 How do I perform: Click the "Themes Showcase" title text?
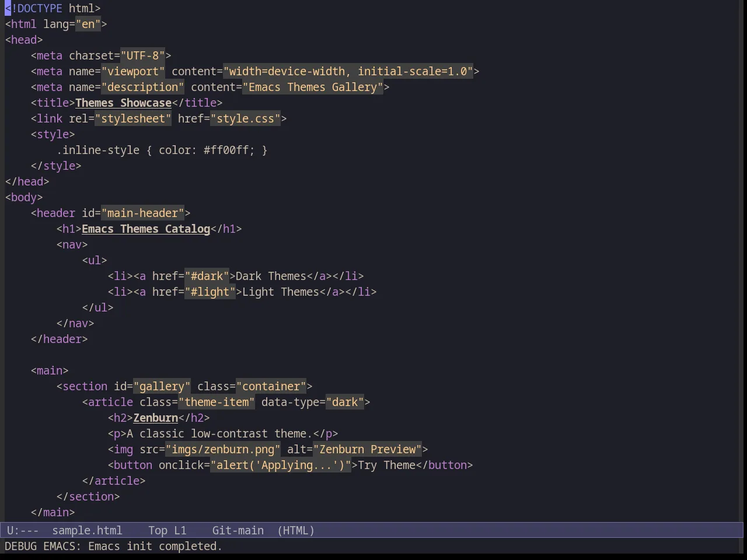[123, 103]
